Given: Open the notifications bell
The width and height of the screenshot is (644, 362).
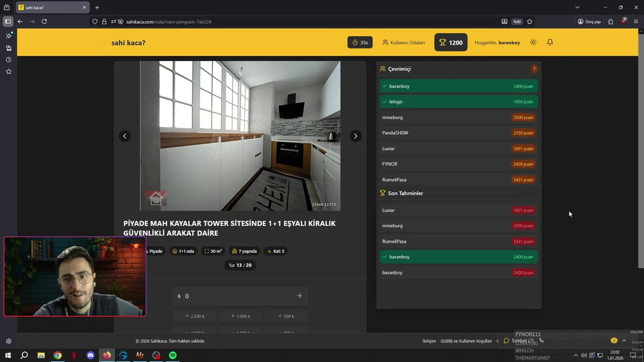Looking at the screenshot, I should [x=550, y=42].
